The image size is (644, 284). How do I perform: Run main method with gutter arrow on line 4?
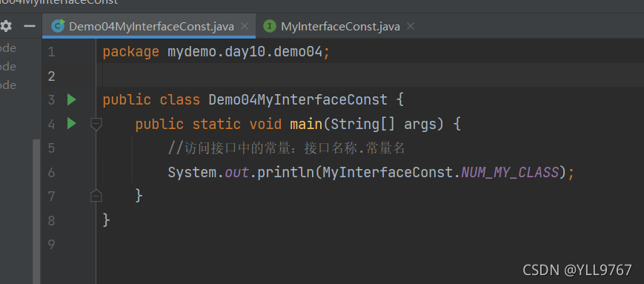tap(72, 123)
